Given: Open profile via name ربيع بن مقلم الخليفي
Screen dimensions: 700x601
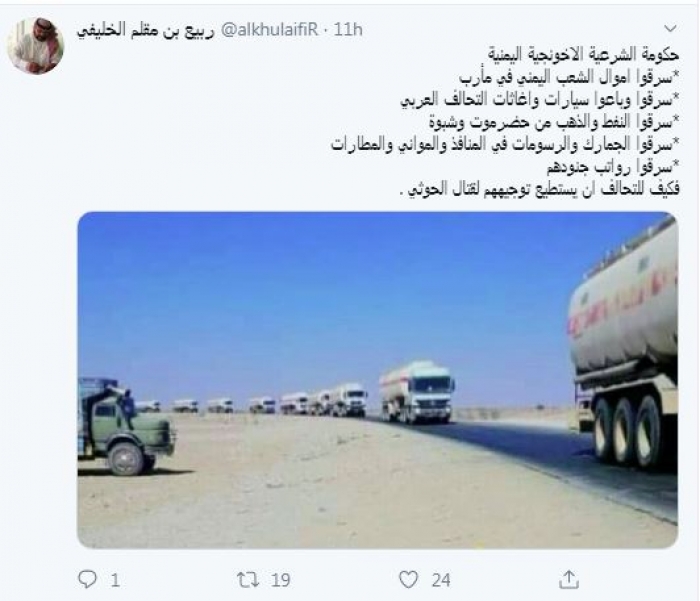Looking at the screenshot, I should pyautogui.click(x=146, y=31).
